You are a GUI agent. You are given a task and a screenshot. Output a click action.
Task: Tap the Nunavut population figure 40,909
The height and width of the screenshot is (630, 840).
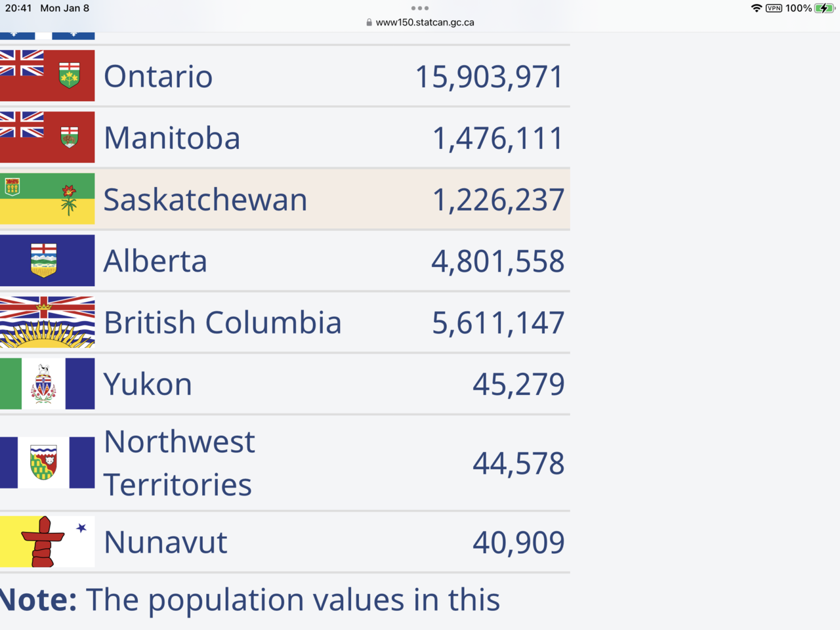coord(518,543)
